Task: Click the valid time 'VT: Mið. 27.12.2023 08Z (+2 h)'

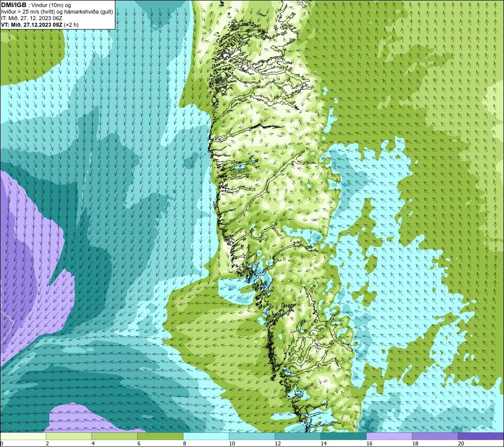Action: [39, 25]
